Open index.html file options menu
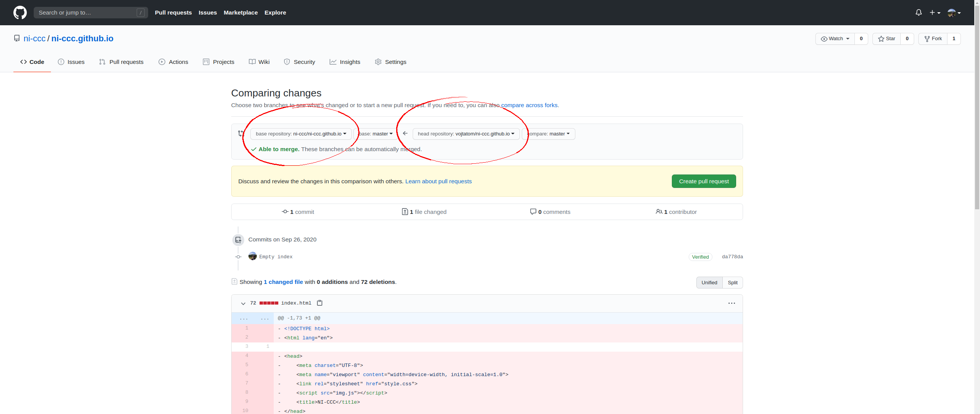The image size is (980, 414). tap(732, 303)
